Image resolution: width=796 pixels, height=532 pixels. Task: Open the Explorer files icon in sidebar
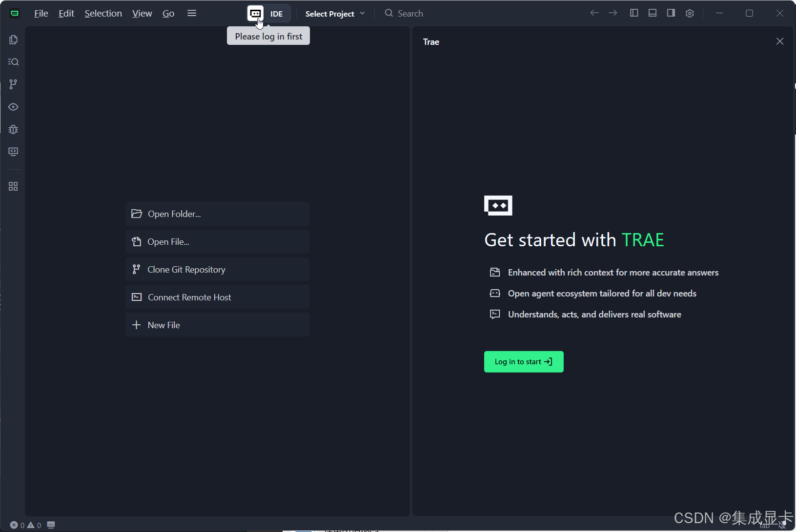[13, 39]
